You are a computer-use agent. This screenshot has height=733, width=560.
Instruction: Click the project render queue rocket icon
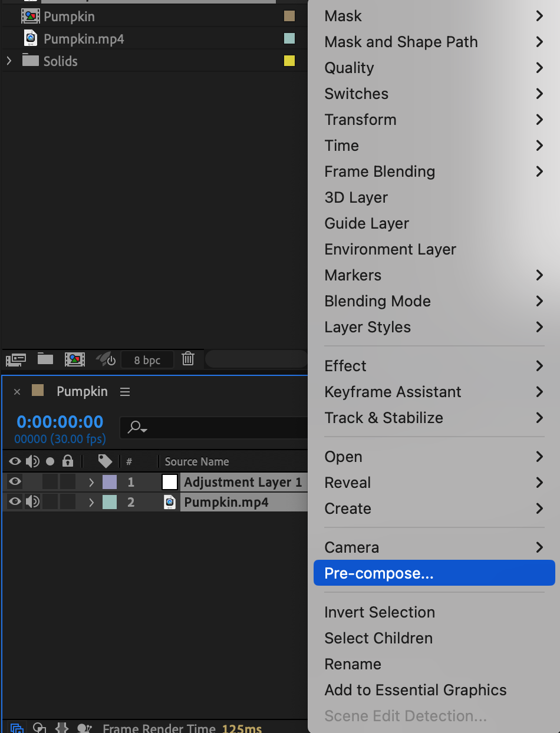point(105,359)
